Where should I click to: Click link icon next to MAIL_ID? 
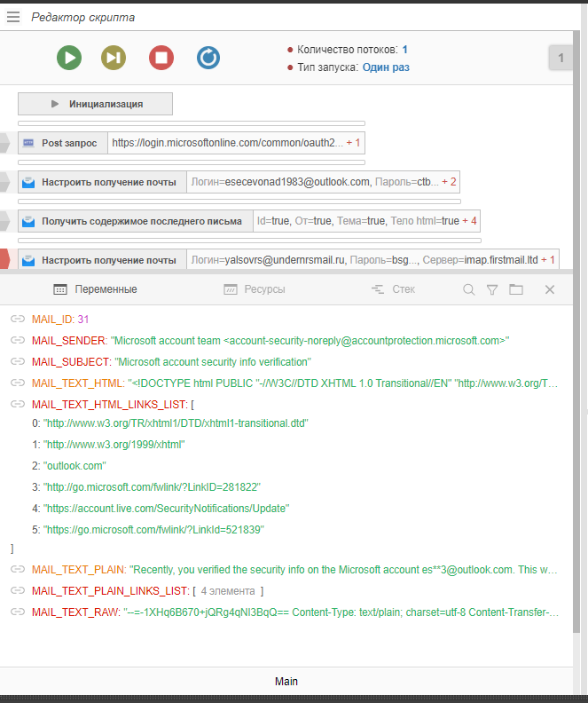pyautogui.click(x=18, y=319)
